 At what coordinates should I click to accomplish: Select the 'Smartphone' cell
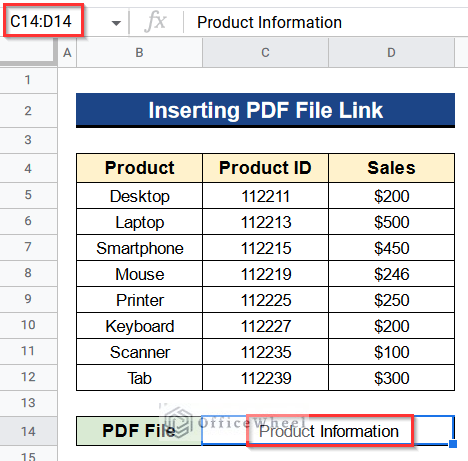[x=139, y=248]
